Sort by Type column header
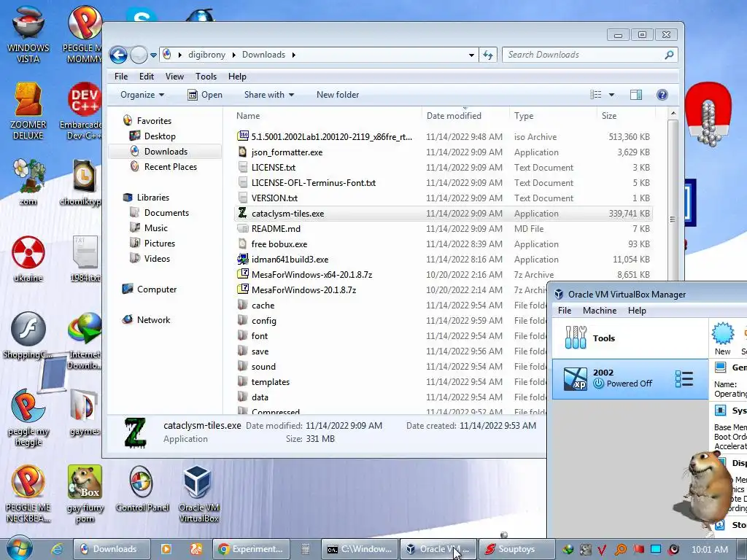The width and height of the screenshot is (747, 560). pyautogui.click(x=553, y=116)
